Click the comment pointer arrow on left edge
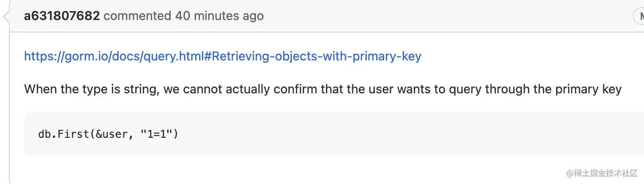 (6, 17)
